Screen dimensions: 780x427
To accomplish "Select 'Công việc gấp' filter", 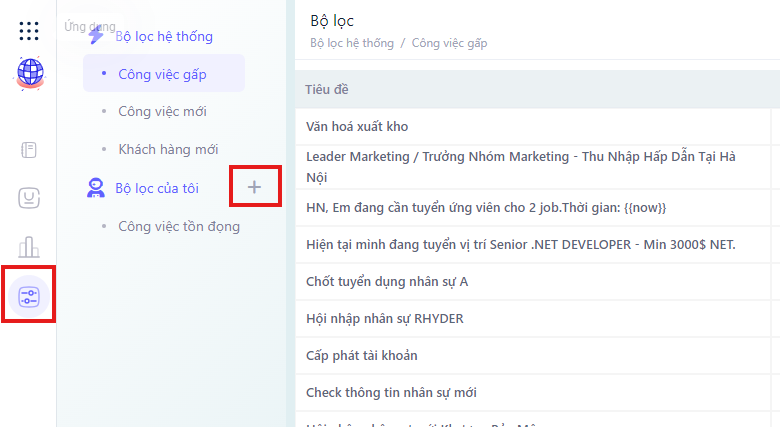I will coord(164,73).
